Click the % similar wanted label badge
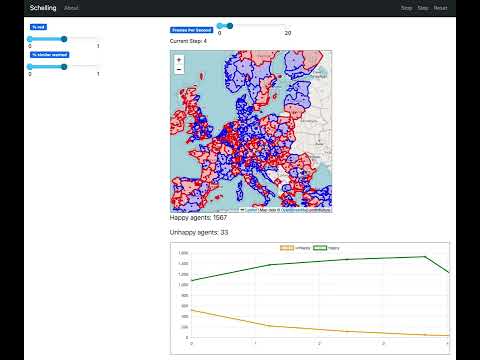480x360 pixels. click(50, 55)
